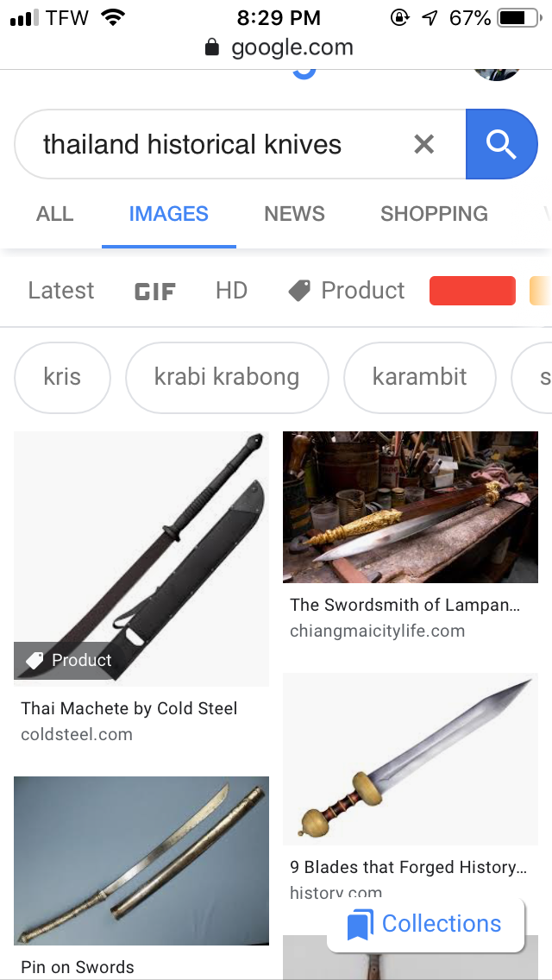The image size is (552, 980).
Task: Tap the krabi krabong suggestion chip
Action: [x=227, y=378]
